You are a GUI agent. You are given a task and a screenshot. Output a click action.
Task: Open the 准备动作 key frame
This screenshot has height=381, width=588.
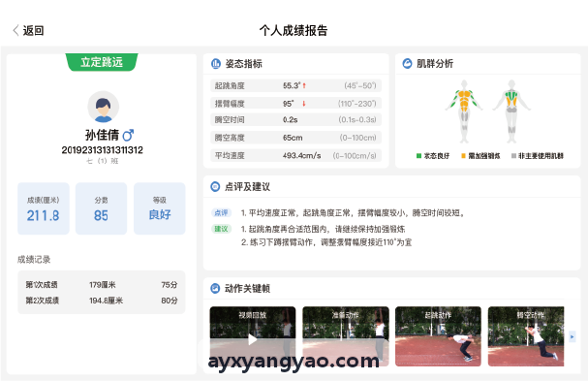346,336
